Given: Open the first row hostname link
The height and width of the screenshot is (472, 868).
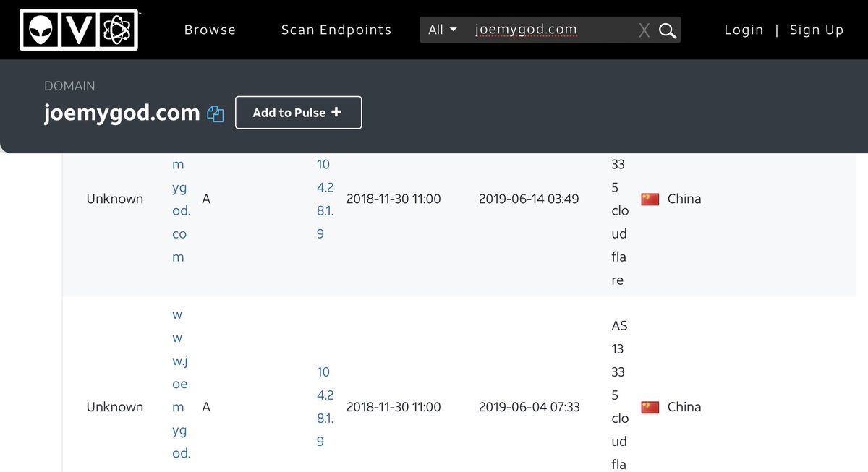Looking at the screenshot, I should (179, 210).
